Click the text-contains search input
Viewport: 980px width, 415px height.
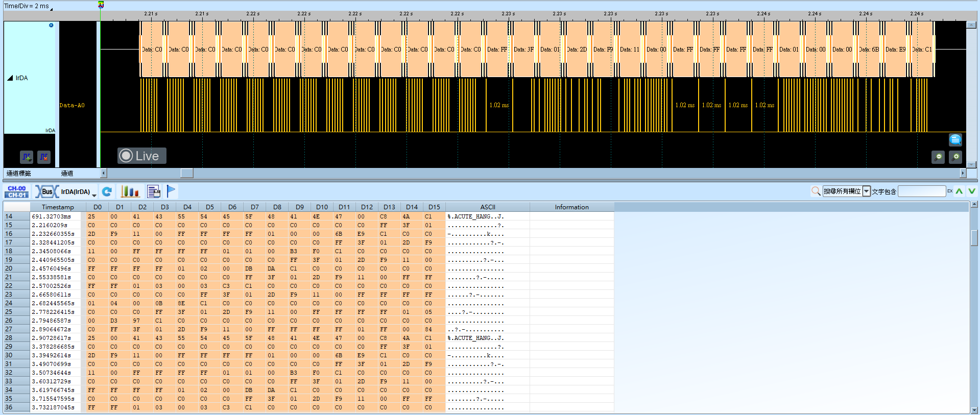(922, 191)
